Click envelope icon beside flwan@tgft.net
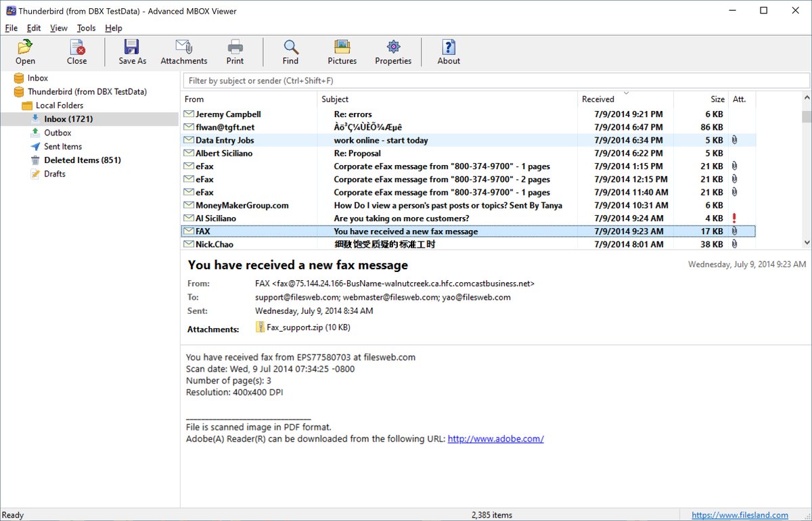Viewport: 812px width, 521px height. tap(189, 127)
